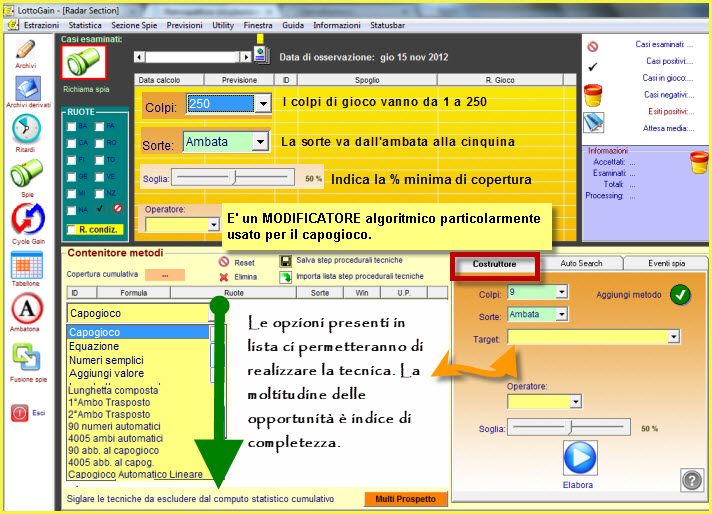Click the blue notebook icon beside Attesa media

tap(593, 123)
